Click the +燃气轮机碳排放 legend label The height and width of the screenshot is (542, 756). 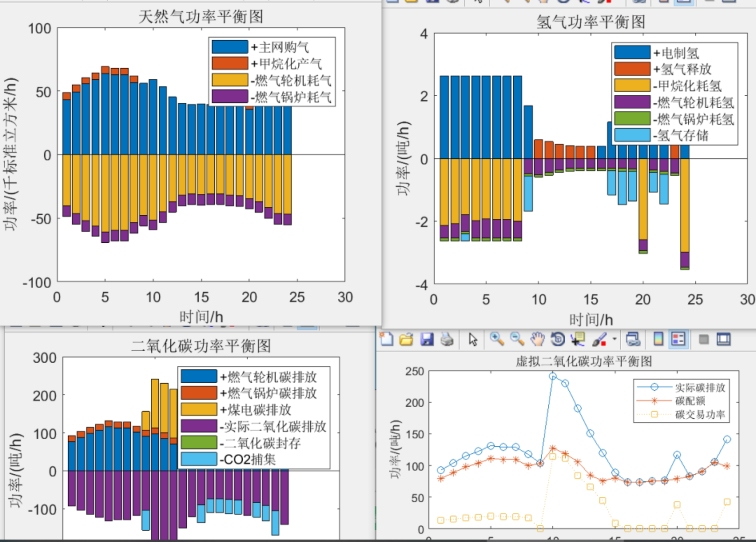coord(269,376)
